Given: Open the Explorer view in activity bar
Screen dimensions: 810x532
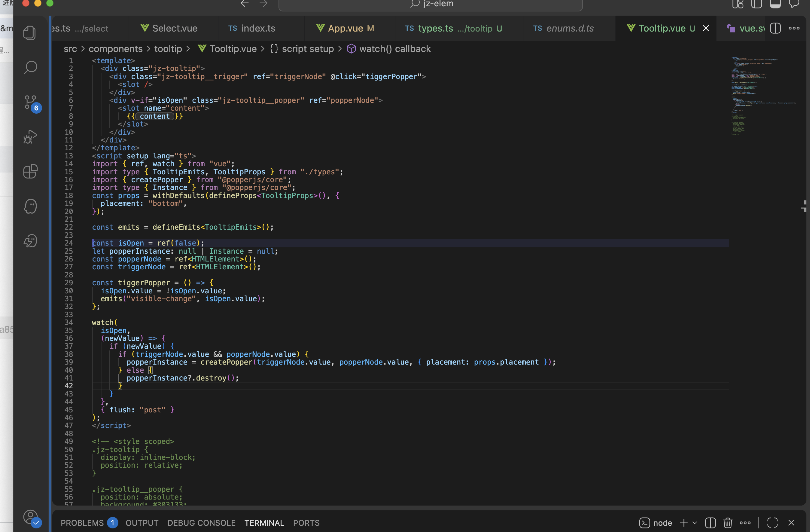Looking at the screenshot, I should click(30, 33).
